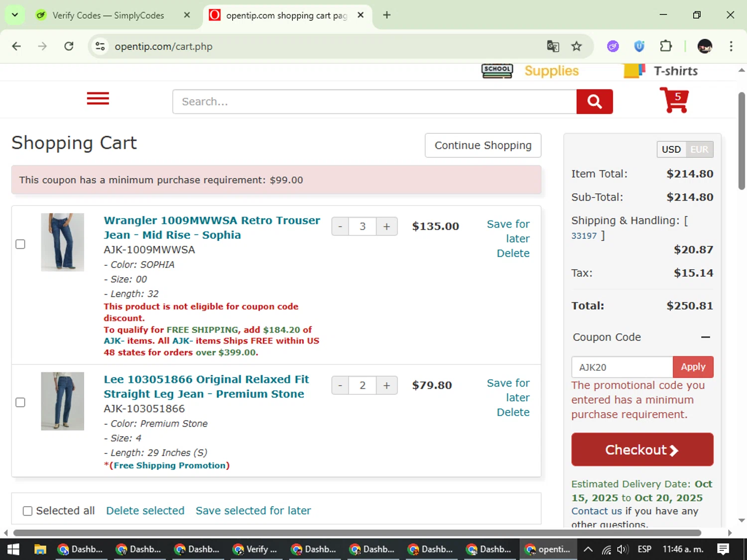Open site information icon in address bar

pos(100,46)
